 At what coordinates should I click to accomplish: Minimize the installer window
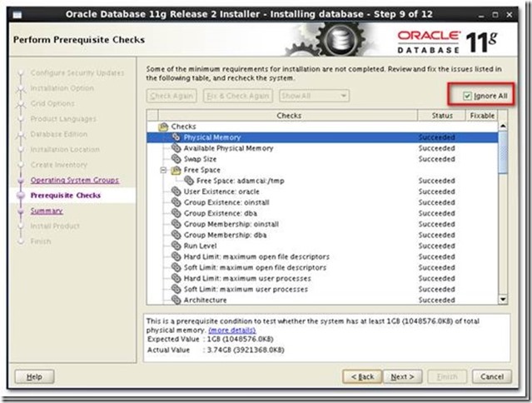point(481,15)
